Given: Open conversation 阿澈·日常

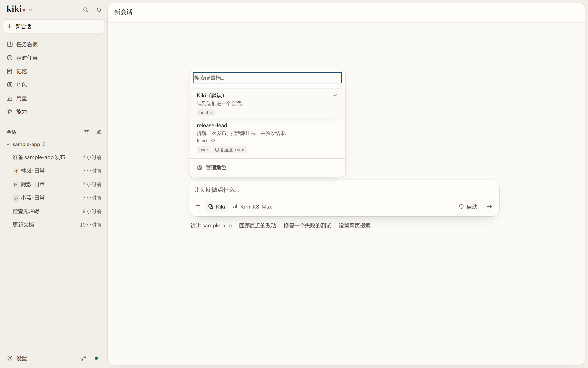Looking at the screenshot, I should pyautogui.click(x=54, y=184).
